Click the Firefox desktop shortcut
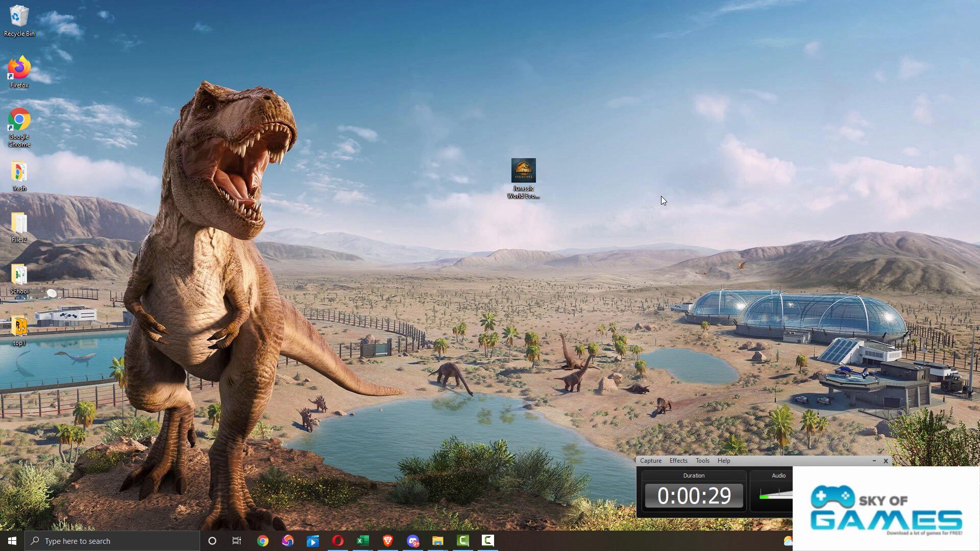 tap(19, 71)
